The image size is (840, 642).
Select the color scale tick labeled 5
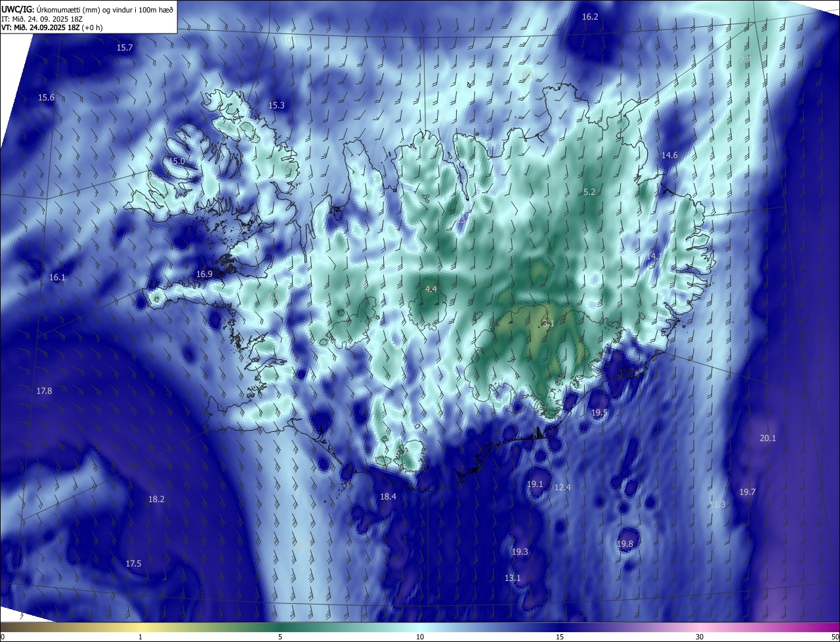(280, 637)
